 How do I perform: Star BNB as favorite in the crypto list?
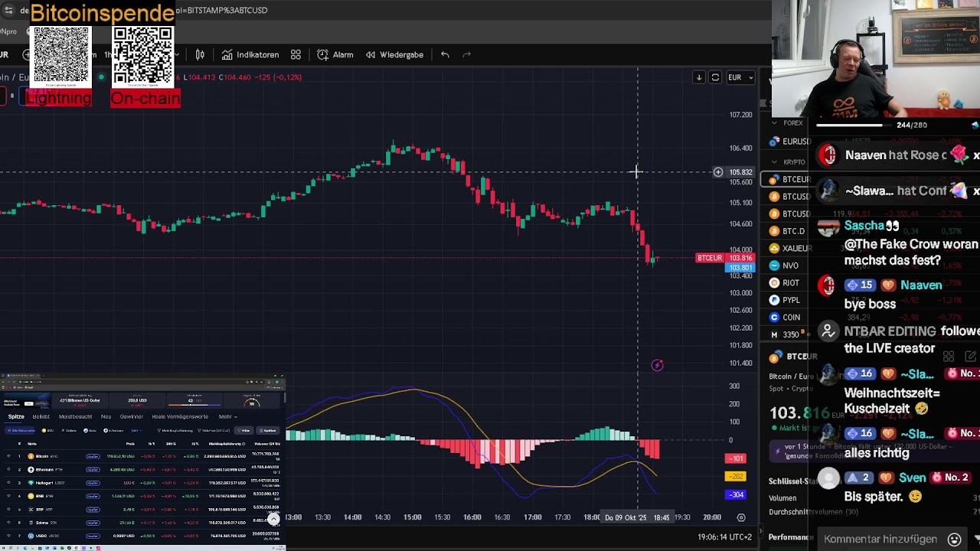pos(8,496)
